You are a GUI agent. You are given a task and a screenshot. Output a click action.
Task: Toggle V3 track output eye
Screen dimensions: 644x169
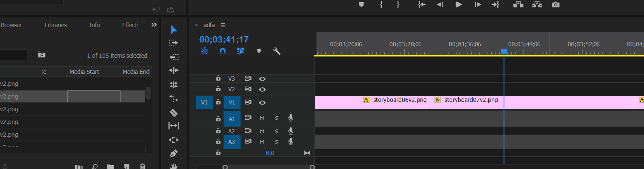pyautogui.click(x=262, y=79)
